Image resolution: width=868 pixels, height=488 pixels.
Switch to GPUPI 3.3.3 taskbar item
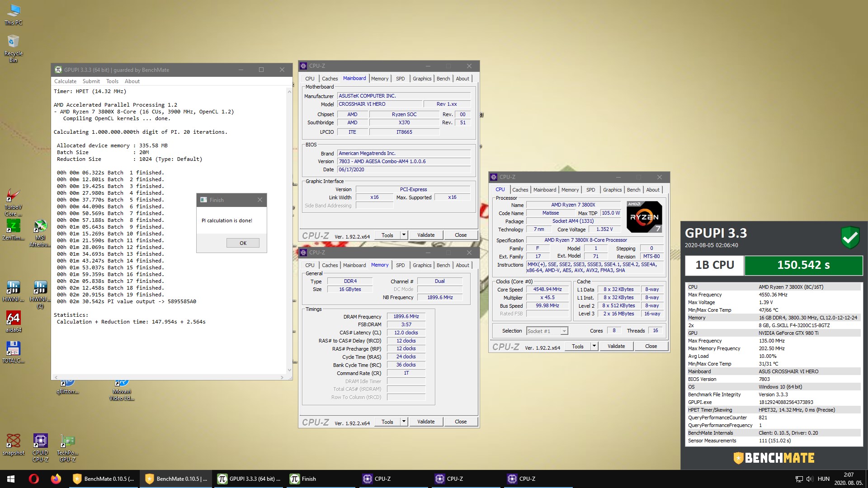tap(249, 479)
